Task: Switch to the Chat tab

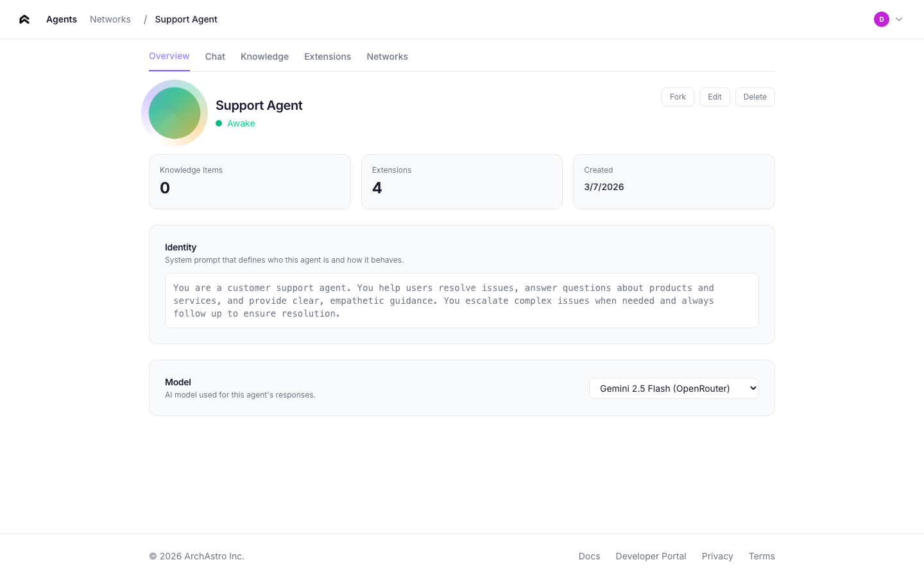Action: pos(215,57)
